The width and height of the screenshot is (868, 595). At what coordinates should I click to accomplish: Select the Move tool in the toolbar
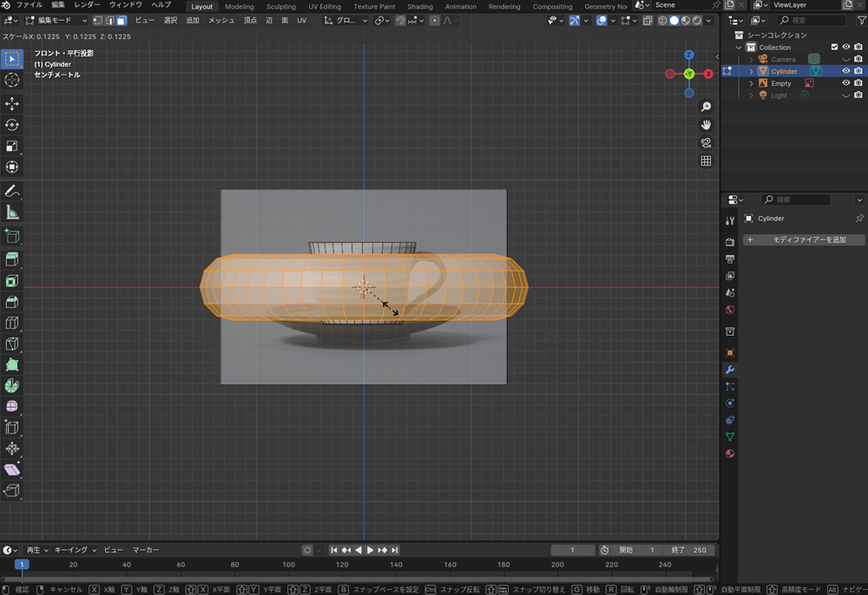pyautogui.click(x=12, y=104)
